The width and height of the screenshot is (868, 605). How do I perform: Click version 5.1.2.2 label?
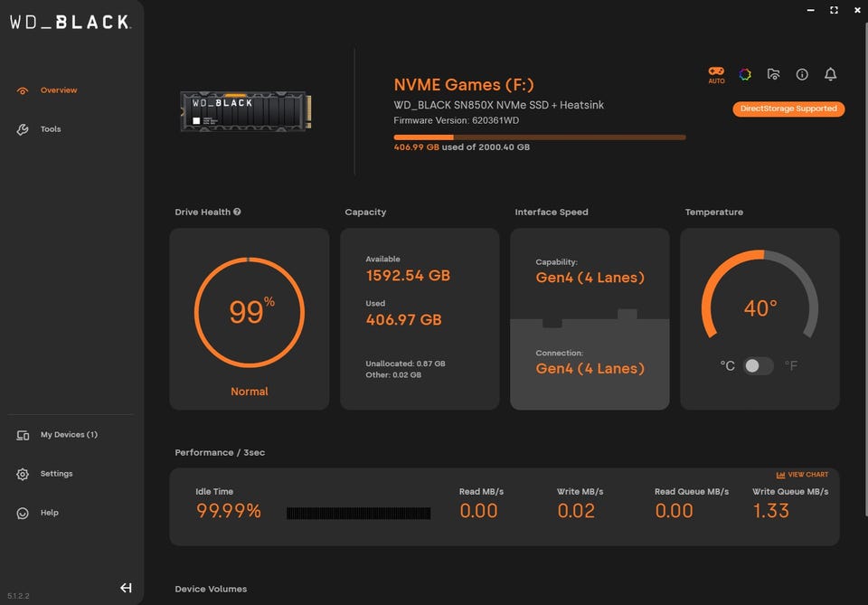(x=18, y=596)
